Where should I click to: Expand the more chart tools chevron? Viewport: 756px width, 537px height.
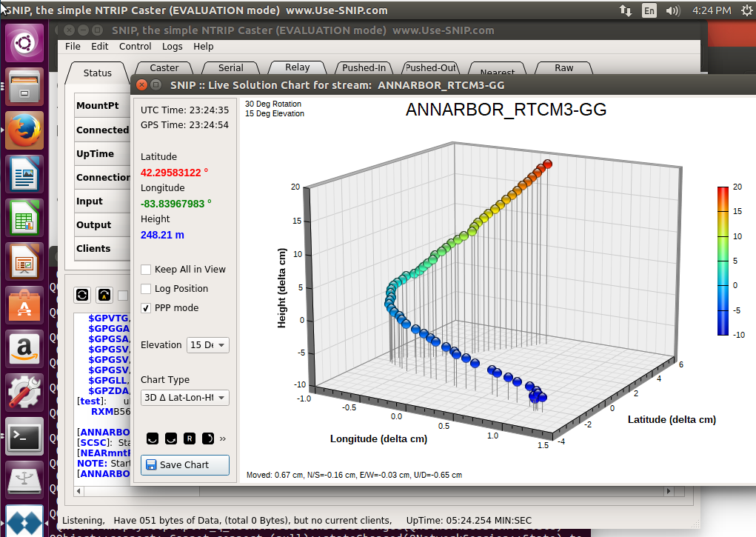point(223,438)
